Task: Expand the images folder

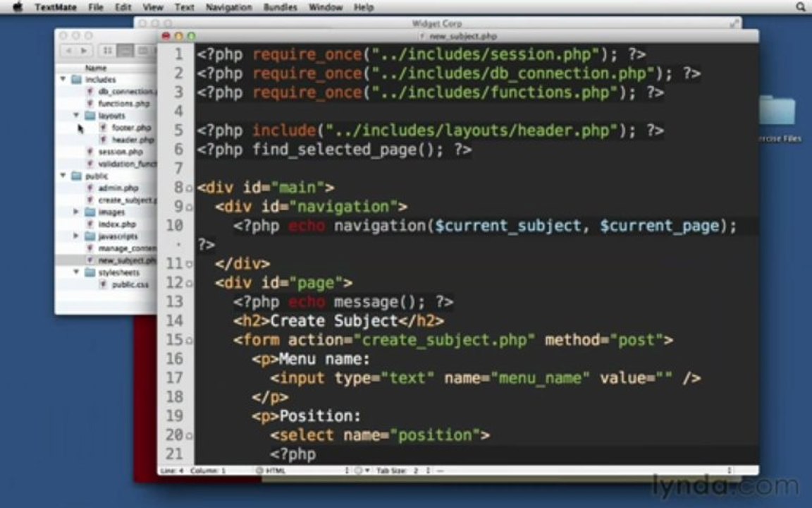Action: pyautogui.click(x=76, y=212)
